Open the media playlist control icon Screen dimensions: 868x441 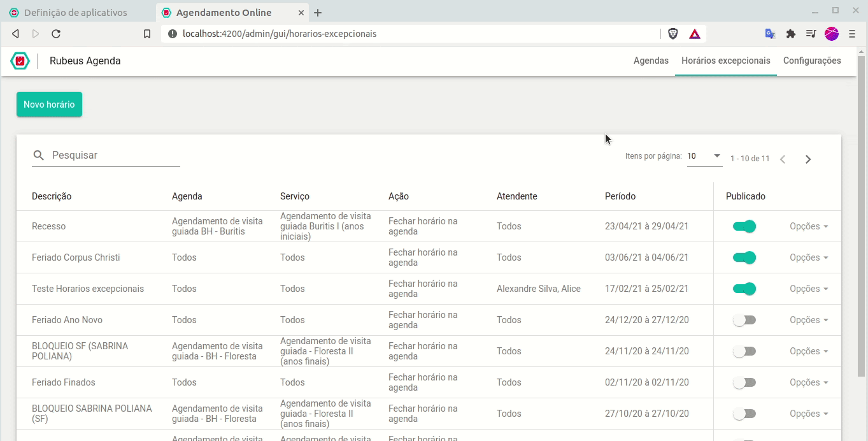click(811, 34)
